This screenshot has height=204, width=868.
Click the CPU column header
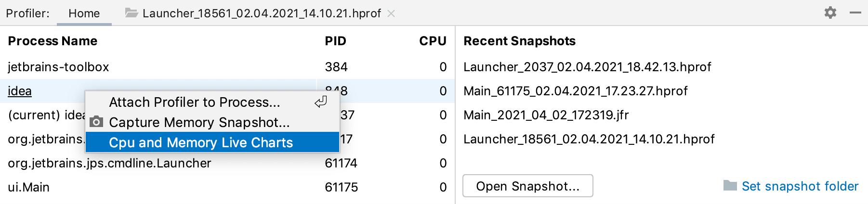click(x=433, y=41)
